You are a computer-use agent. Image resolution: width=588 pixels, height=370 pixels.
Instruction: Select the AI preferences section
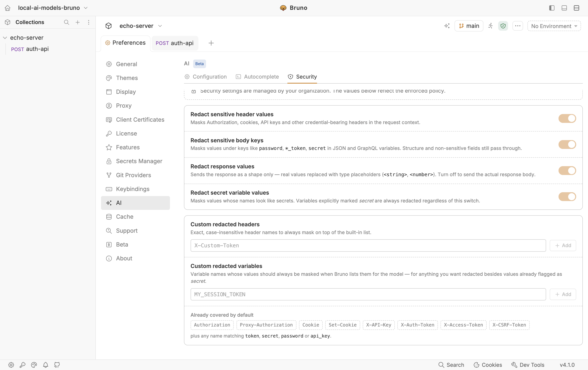(x=135, y=203)
